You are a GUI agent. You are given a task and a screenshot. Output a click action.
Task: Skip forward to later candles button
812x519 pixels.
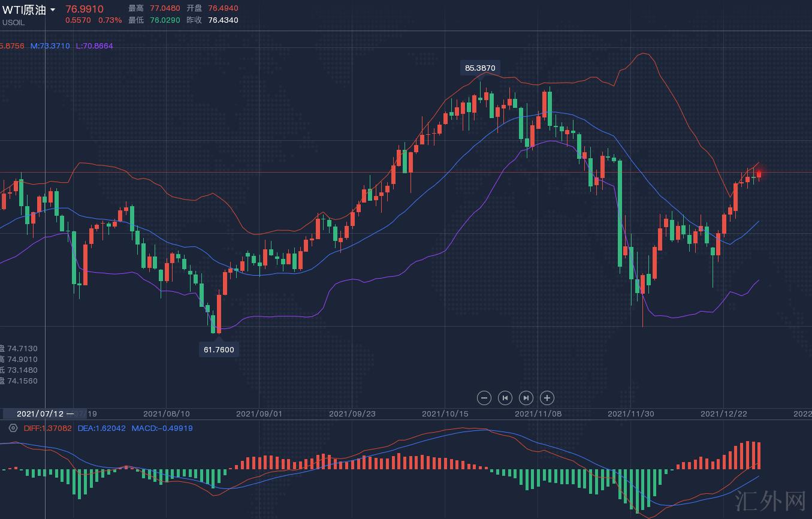[526, 397]
